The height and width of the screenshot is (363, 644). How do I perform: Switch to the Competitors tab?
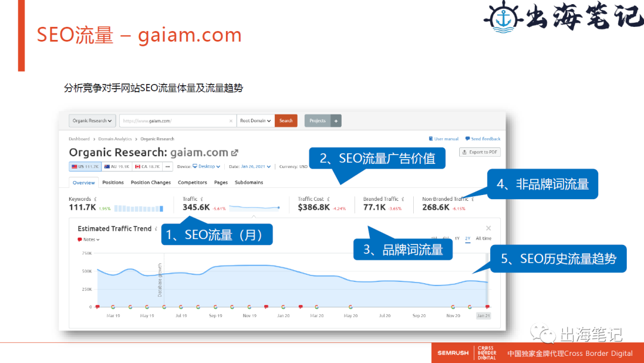click(192, 182)
